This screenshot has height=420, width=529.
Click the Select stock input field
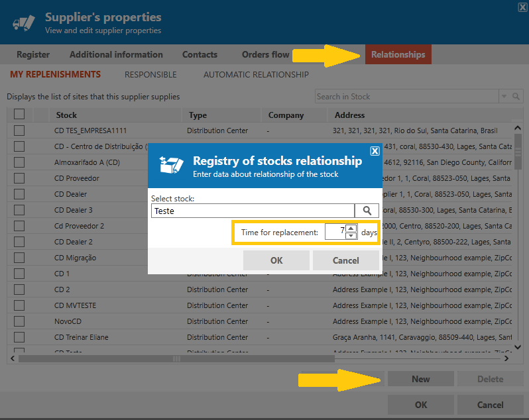click(253, 211)
